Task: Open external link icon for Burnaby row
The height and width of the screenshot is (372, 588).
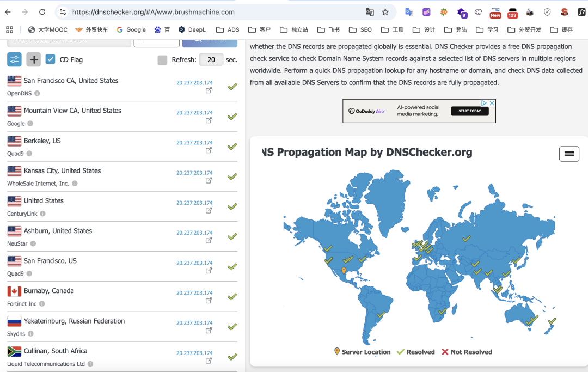Action: 209,301
